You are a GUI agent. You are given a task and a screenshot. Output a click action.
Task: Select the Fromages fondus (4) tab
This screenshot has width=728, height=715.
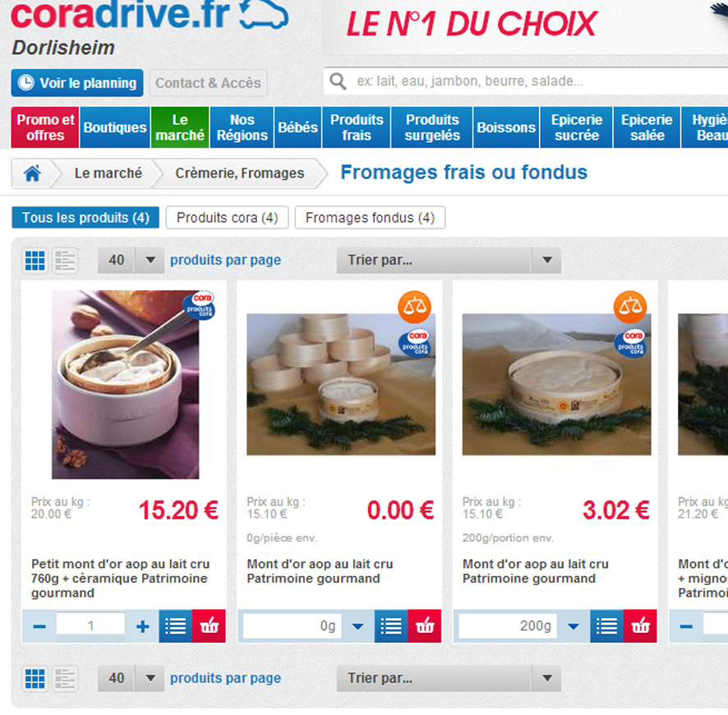pyautogui.click(x=370, y=218)
